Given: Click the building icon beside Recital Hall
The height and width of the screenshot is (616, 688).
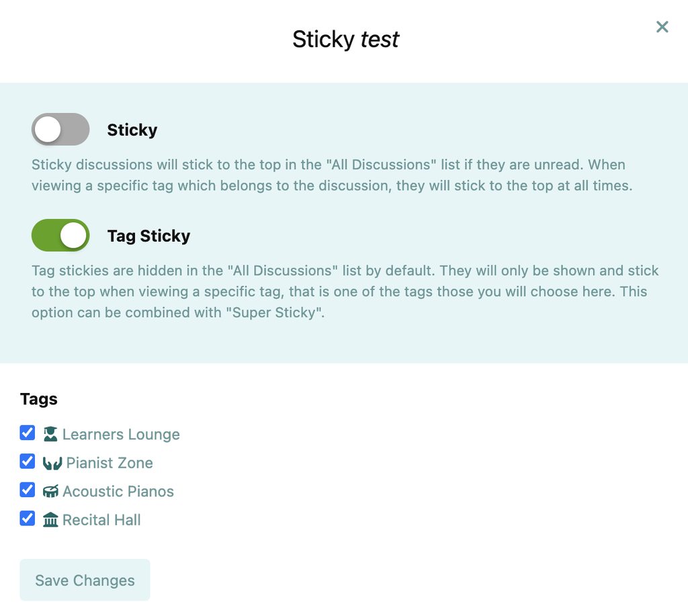Looking at the screenshot, I should coord(50,520).
